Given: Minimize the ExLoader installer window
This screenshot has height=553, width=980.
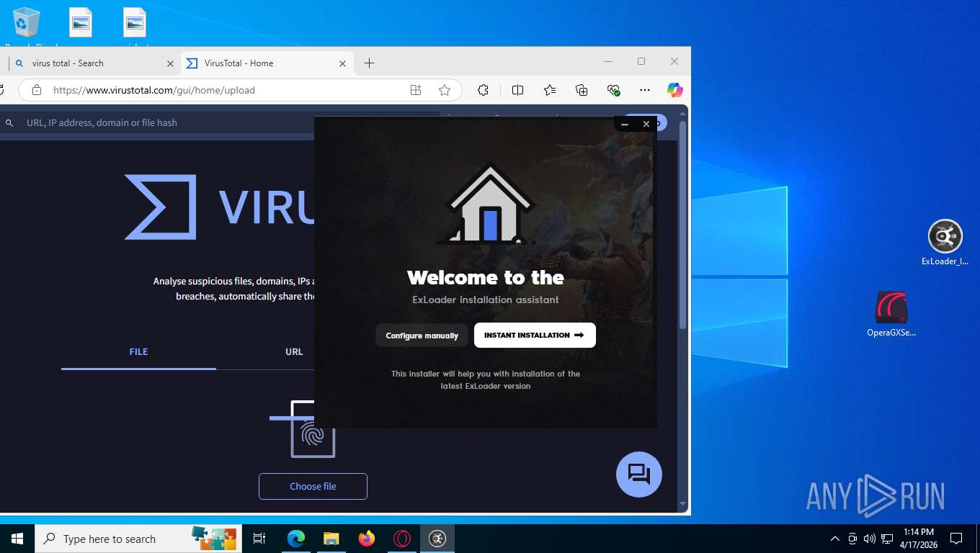Looking at the screenshot, I should pyautogui.click(x=625, y=124).
